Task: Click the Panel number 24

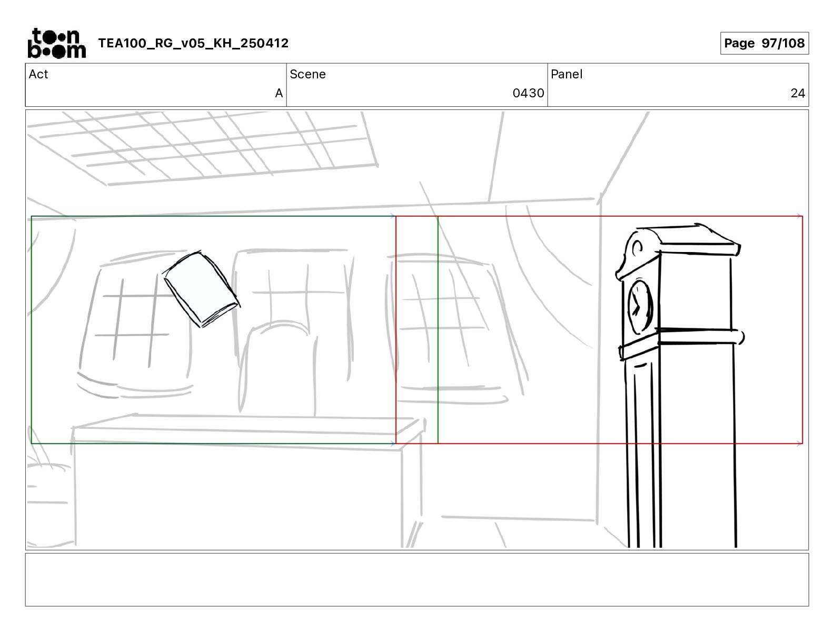Action: [x=798, y=94]
